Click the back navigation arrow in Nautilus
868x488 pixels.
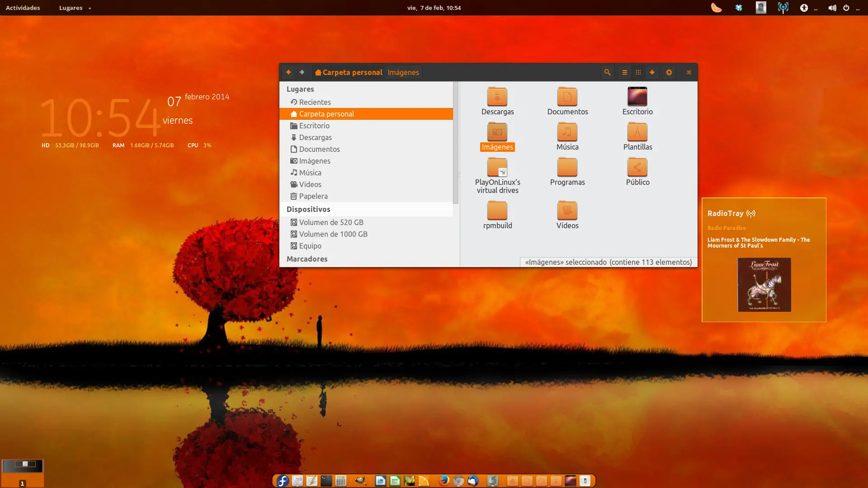289,72
